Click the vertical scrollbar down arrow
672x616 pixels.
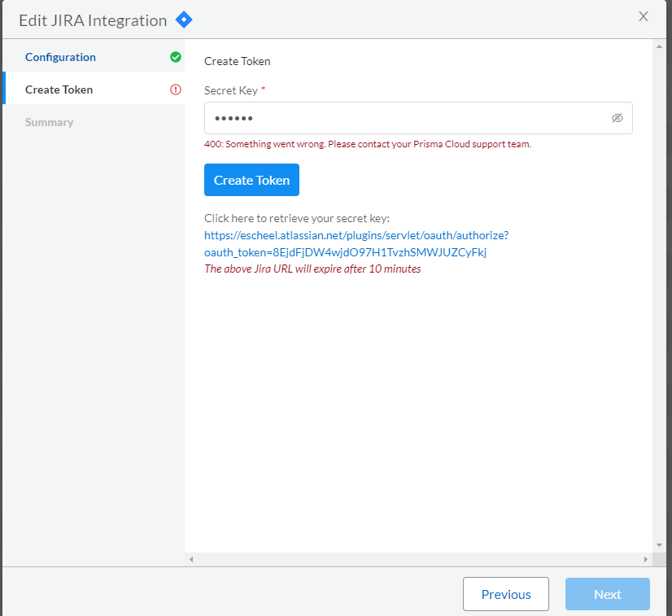659,544
